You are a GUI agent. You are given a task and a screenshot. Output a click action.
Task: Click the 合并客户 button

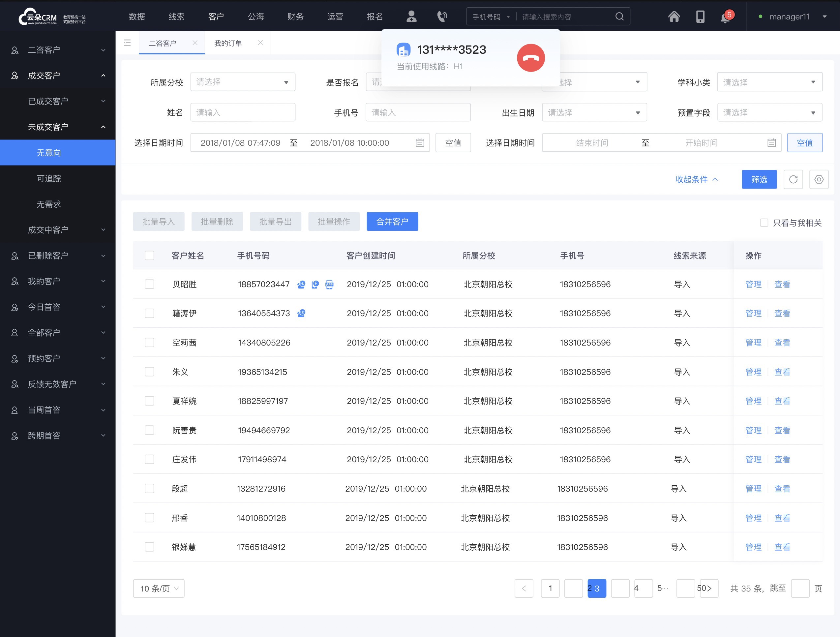[393, 221]
